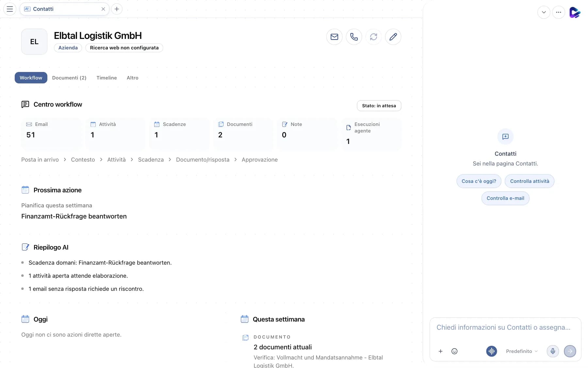This screenshot has height=368, width=588.
Task: Open the Altro tab
Action: 133,78
